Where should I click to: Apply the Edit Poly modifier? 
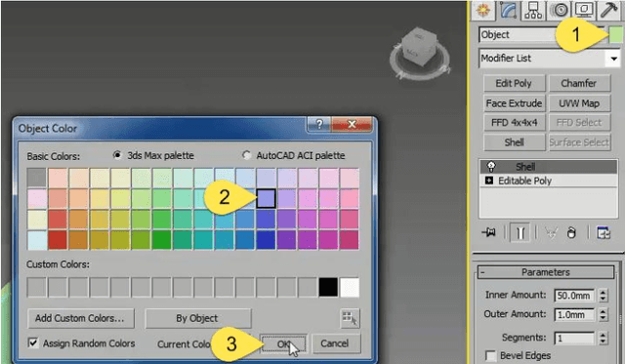click(x=514, y=83)
